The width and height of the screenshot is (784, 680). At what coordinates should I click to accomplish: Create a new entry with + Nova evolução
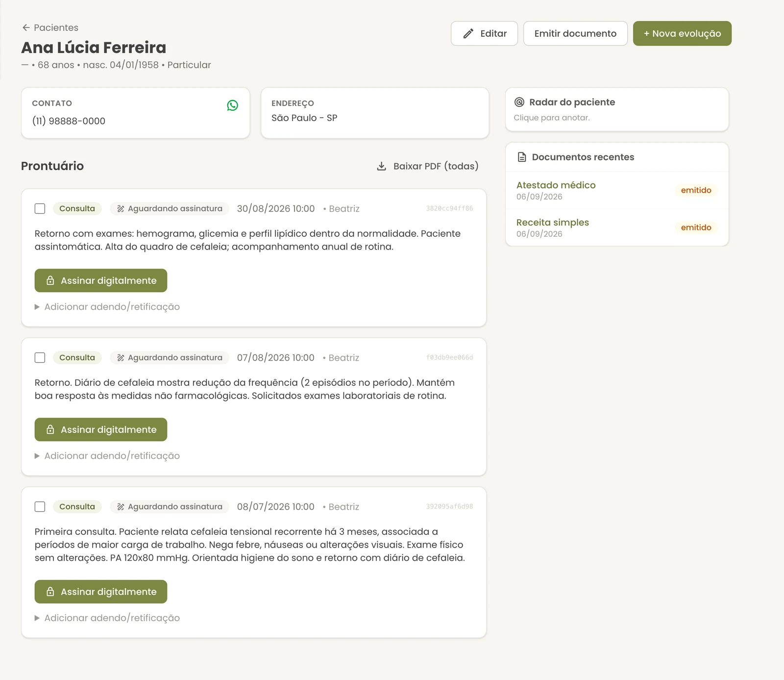click(x=682, y=33)
